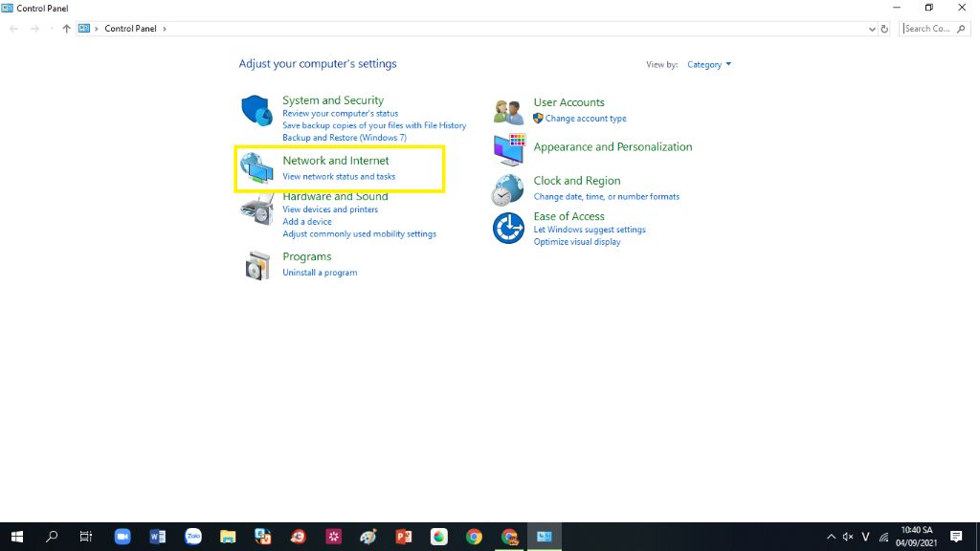Screen dimensions: 980x551
Task: Click the address bar Control Panel icon
Action: 84,29
